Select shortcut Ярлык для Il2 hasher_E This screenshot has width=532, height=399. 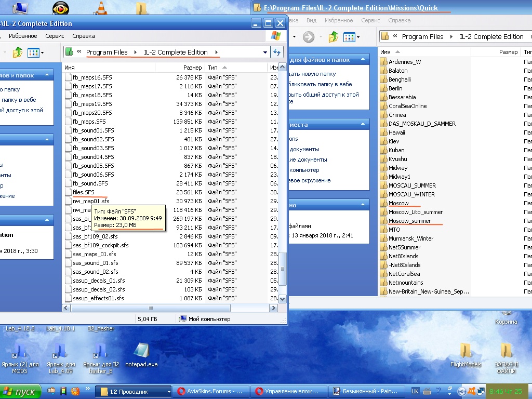[x=101, y=358]
